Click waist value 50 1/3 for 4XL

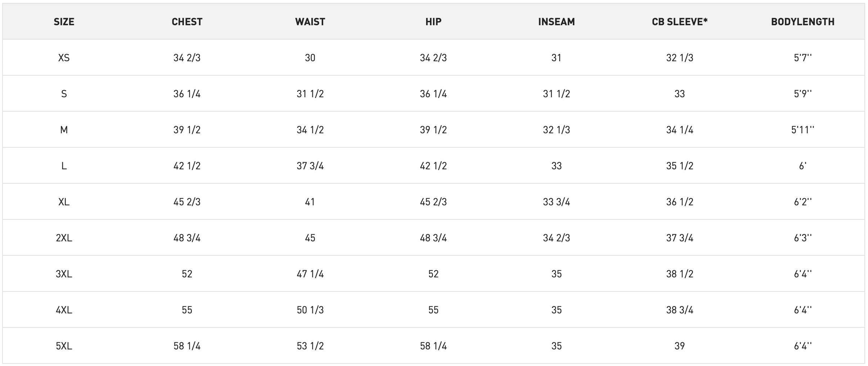point(310,310)
